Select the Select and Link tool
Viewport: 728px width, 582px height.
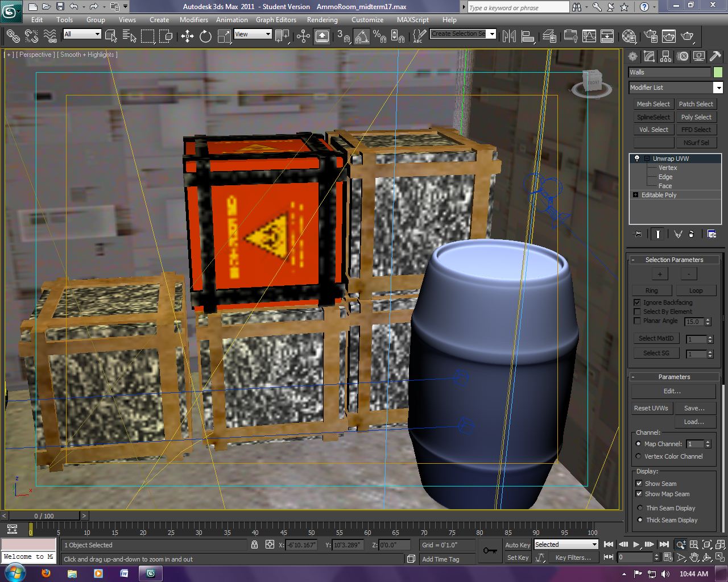click(13, 36)
